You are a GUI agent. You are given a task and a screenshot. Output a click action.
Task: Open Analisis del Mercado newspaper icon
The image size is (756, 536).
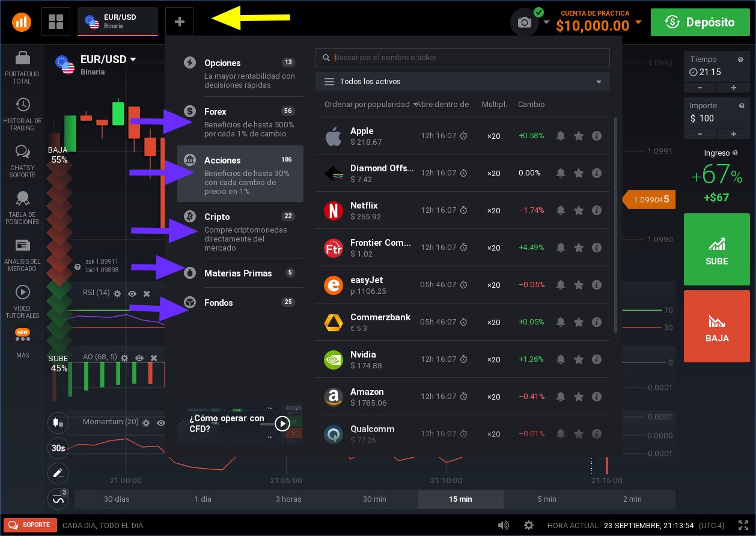pos(23,245)
